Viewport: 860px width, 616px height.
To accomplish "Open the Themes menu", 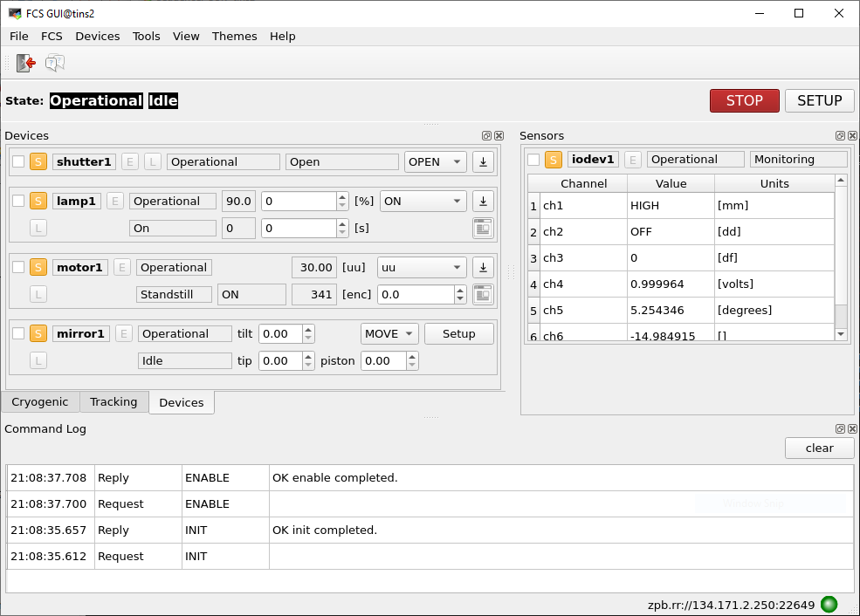I will pyautogui.click(x=234, y=36).
